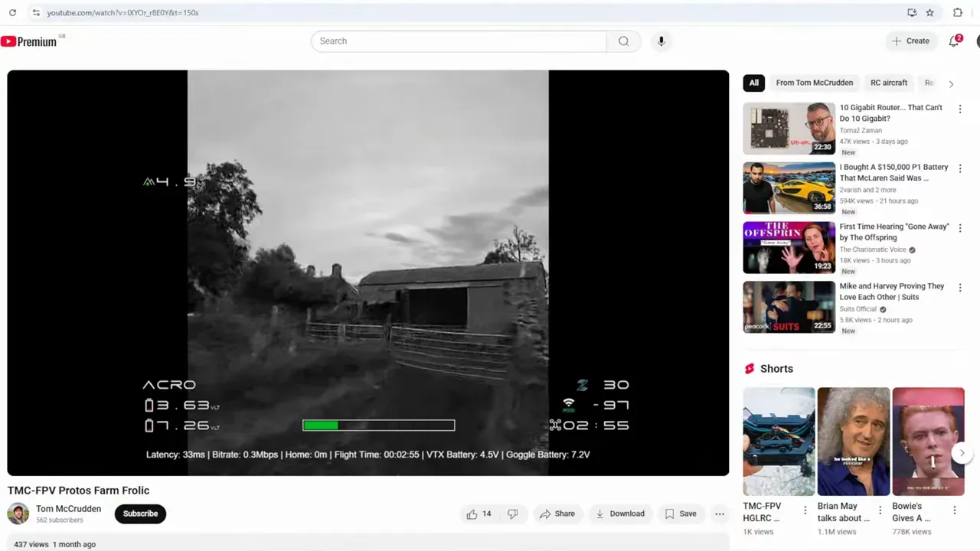Save the video to a playlist
The width and height of the screenshot is (980, 551).
coord(680,514)
